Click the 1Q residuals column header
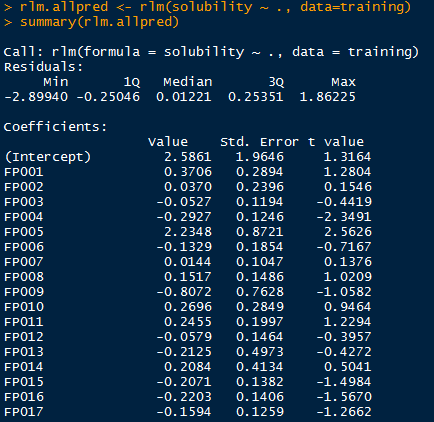The height and width of the screenshot is (422, 434). click(132, 82)
